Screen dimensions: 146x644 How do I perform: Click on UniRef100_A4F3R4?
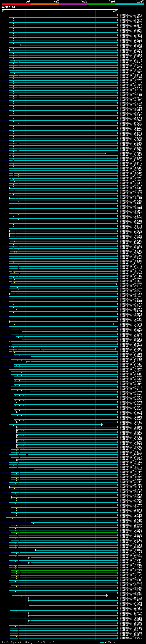[131, 52]
